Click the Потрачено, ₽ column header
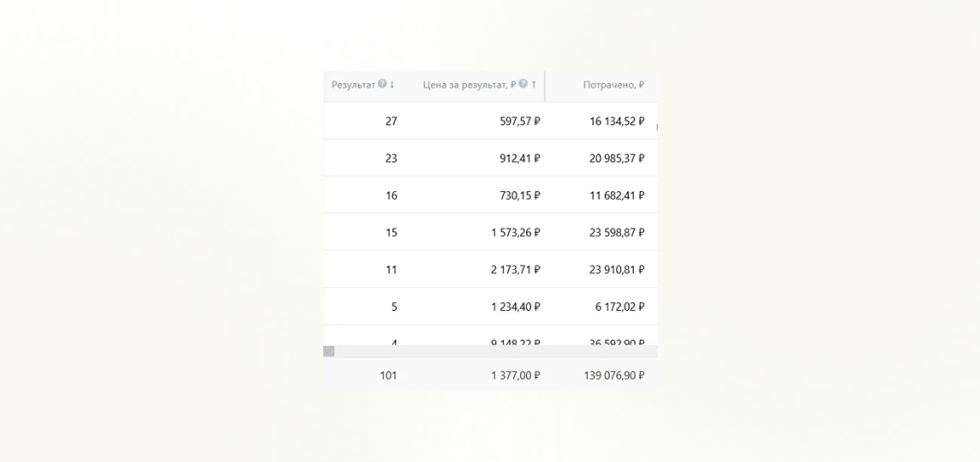980x462 pixels. (x=613, y=84)
